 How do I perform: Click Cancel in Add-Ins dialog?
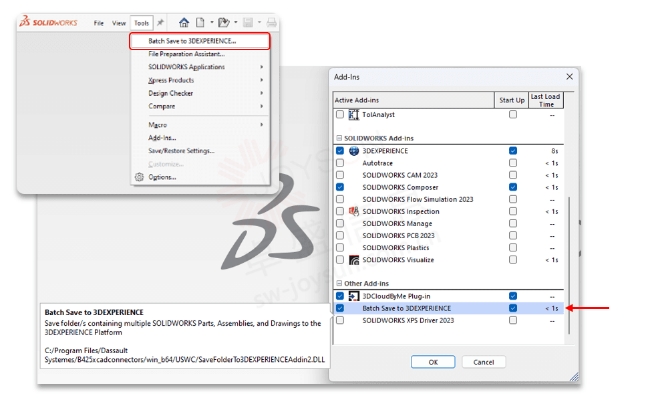pos(484,362)
